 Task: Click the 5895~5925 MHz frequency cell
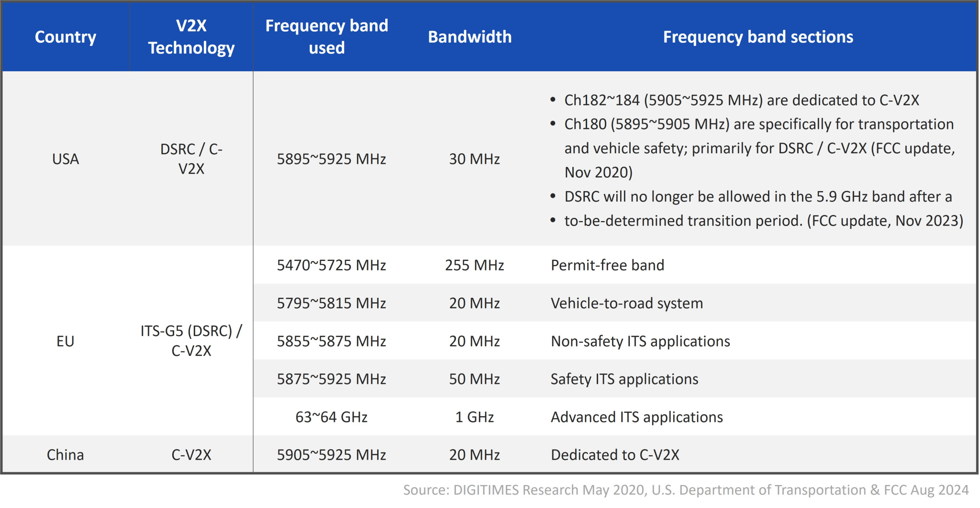(x=331, y=159)
